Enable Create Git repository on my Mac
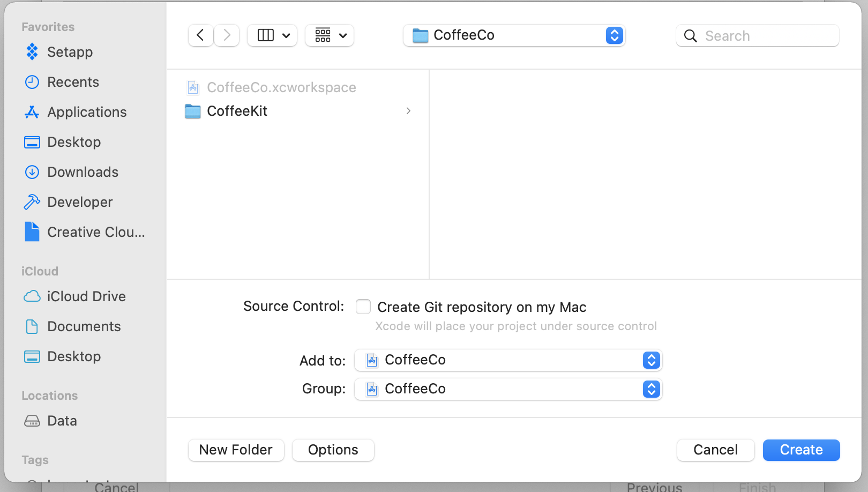This screenshot has width=868, height=492. pyautogui.click(x=363, y=307)
